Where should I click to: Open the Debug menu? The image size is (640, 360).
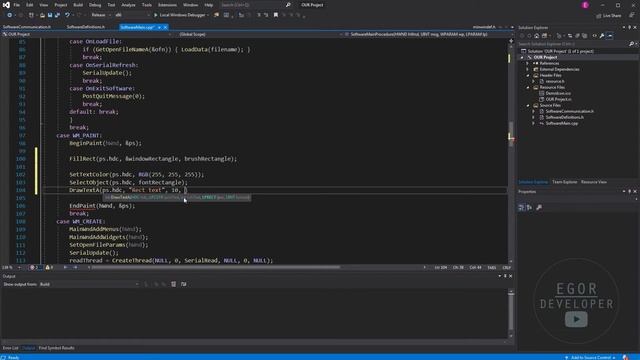95,5
